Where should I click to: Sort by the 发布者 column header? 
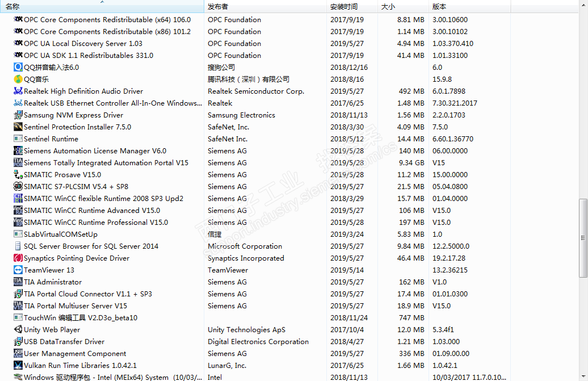(x=265, y=6)
